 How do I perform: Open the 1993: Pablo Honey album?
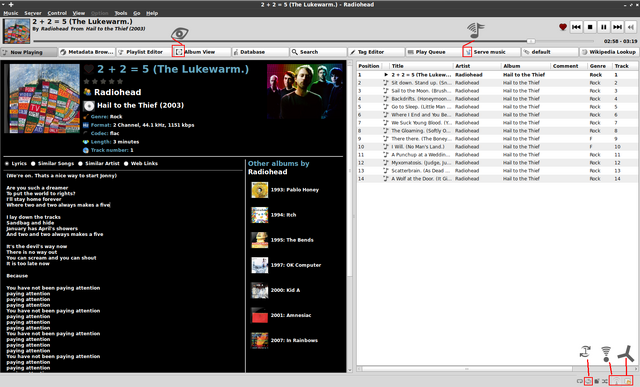[285, 190]
